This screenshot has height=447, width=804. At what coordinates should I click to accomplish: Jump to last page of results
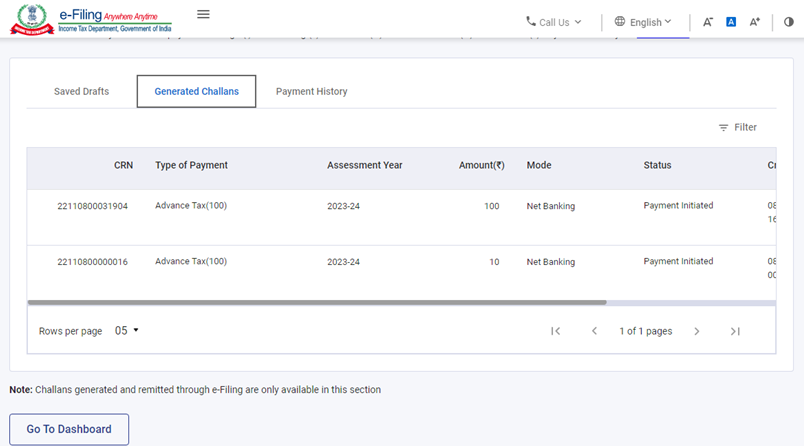point(735,331)
